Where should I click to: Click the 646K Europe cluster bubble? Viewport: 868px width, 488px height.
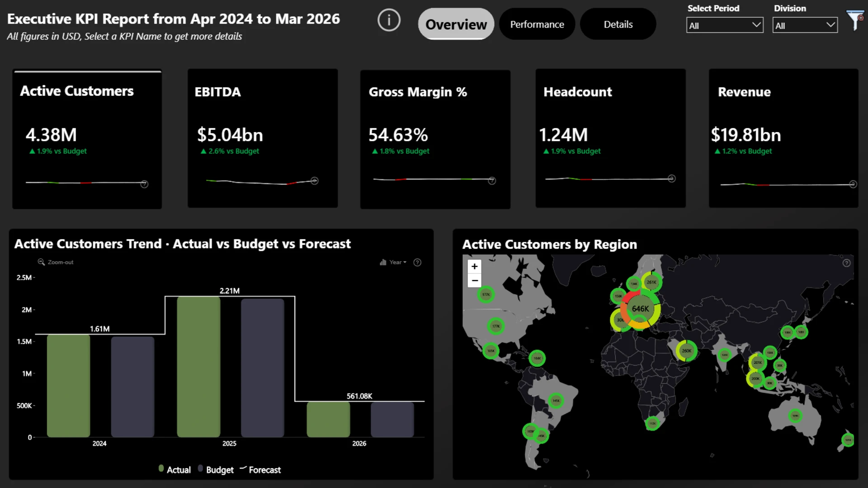(x=640, y=309)
